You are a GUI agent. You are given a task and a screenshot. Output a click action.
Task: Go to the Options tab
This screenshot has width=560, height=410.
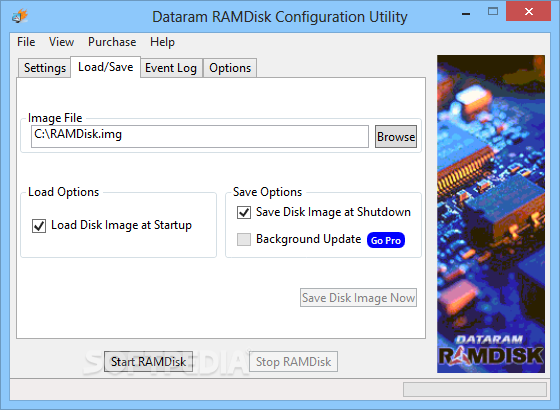(x=230, y=68)
